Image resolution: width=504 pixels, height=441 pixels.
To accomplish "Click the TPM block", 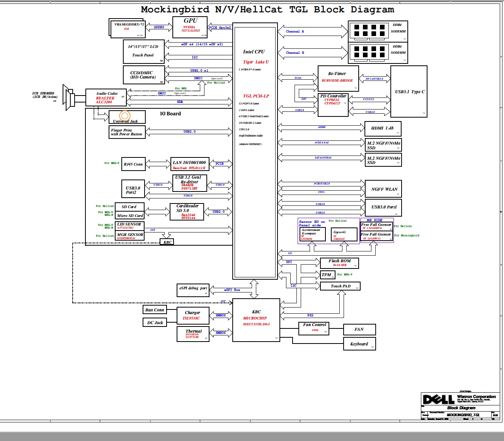I will 328,275.
